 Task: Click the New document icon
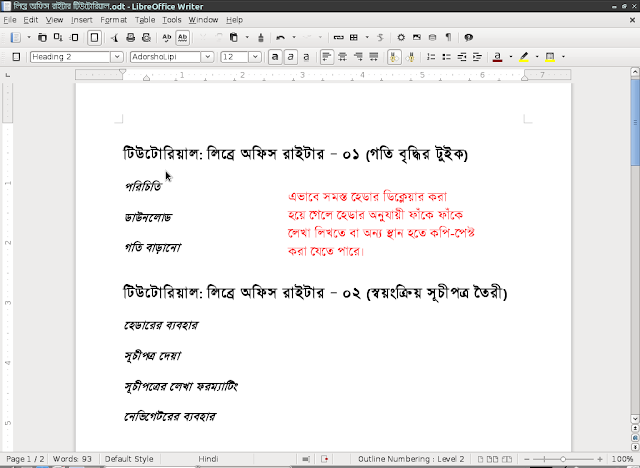(x=16, y=38)
